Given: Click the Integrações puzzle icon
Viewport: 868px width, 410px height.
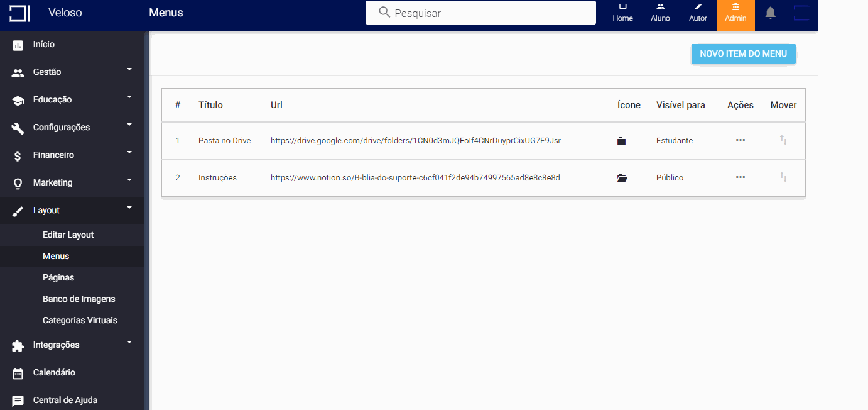Looking at the screenshot, I should click(18, 346).
